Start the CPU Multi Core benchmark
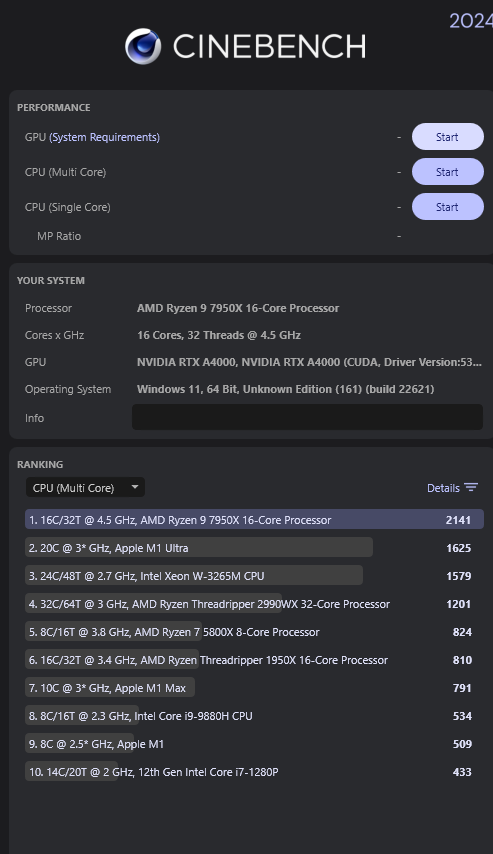Image resolution: width=493 pixels, height=854 pixels. 447,172
